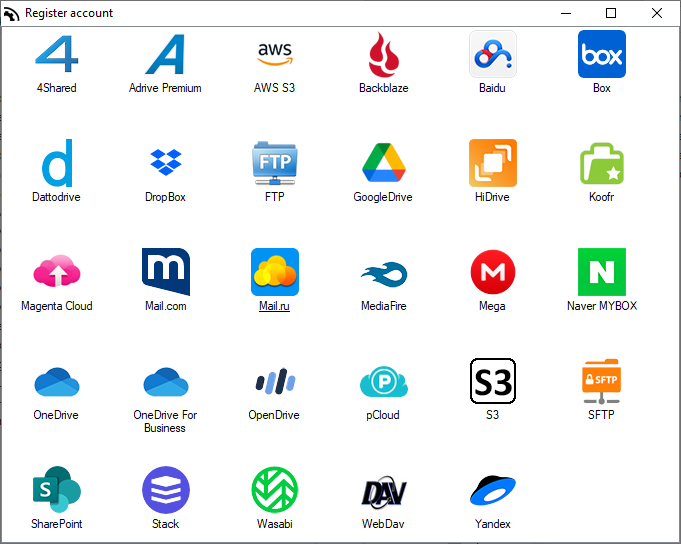Click the generic S3 icon

tap(493, 381)
